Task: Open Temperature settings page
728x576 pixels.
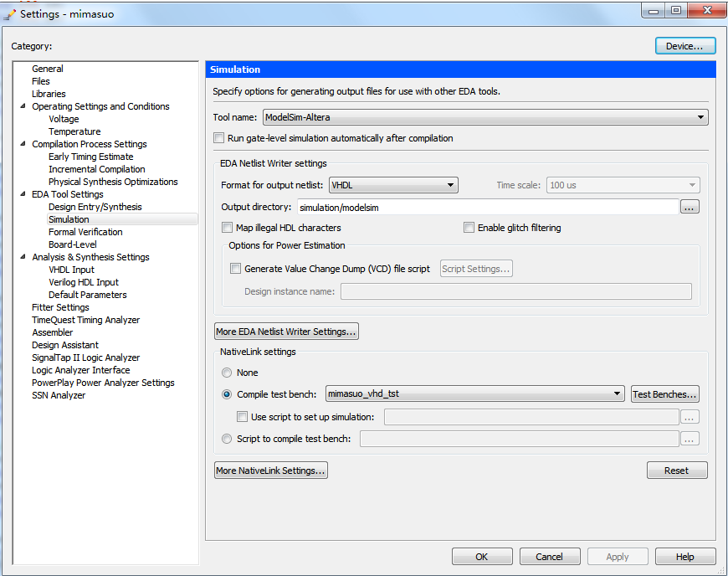Action: (x=74, y=131)
